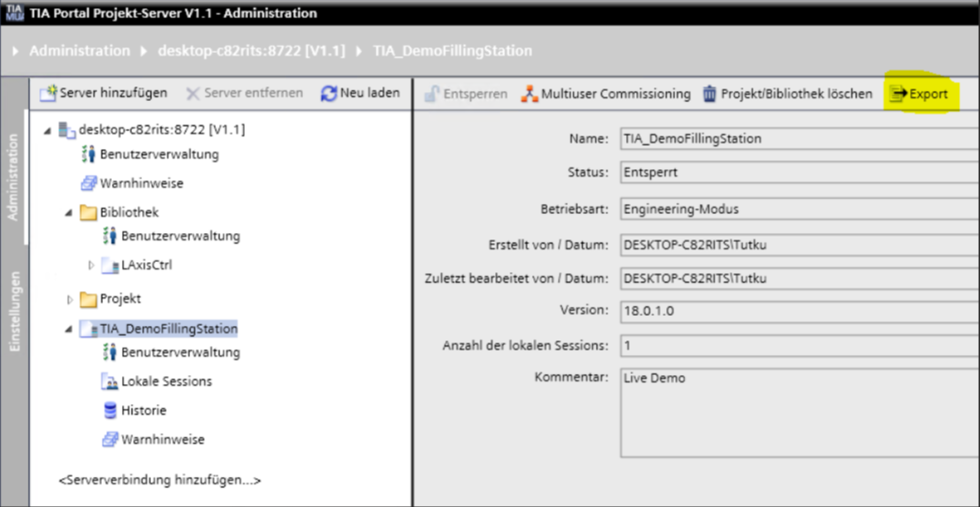
Task: Click the server icon of desktop-c82rits:8722
Action: 66,130
